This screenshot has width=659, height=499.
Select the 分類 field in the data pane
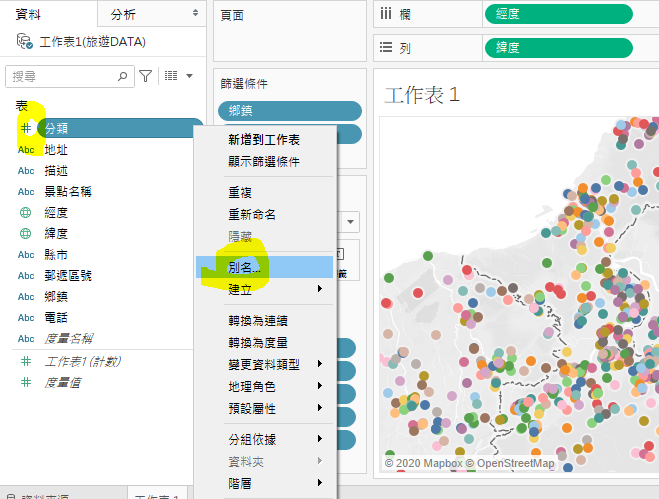point(115,128)
